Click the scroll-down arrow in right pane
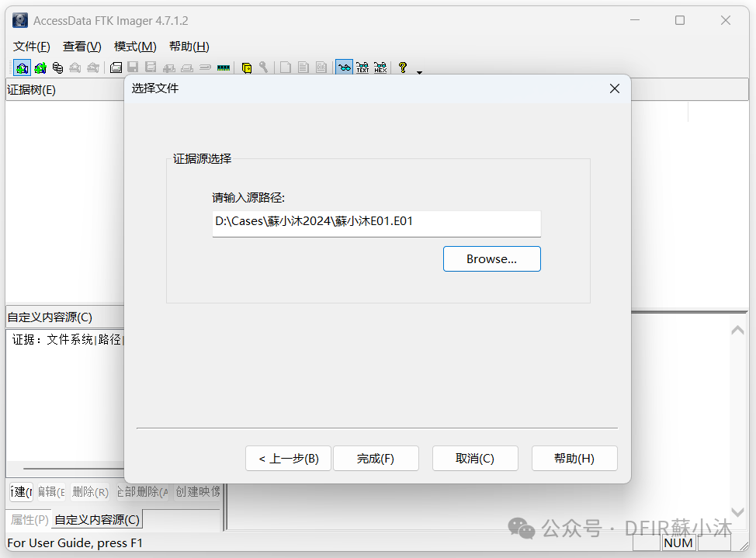The height and width of the screenshot is (558, 756). (x=737, y=511)
